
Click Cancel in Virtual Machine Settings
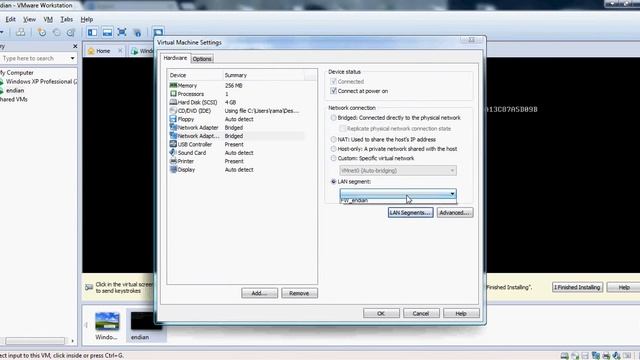pyautogui.click(x=421, y=313)
